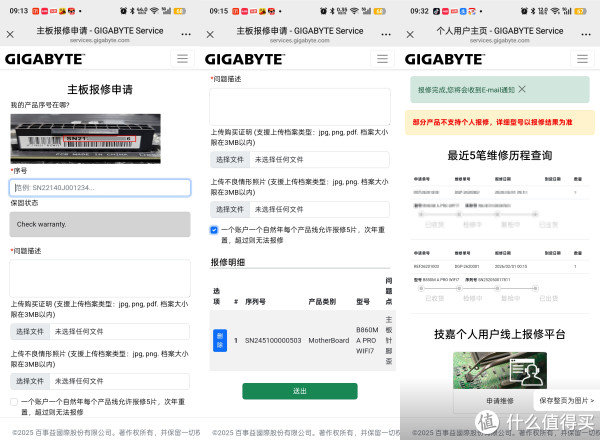This screenshot has height=440, width=600.
Task: Choose a defect photo file in the 09:13 screen
Action: [x=30, y=381]
